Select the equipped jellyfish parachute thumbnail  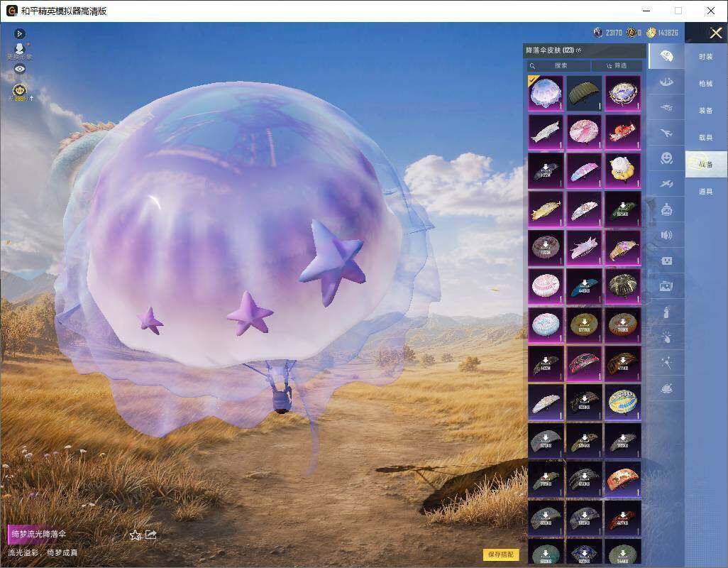(546, 93)
